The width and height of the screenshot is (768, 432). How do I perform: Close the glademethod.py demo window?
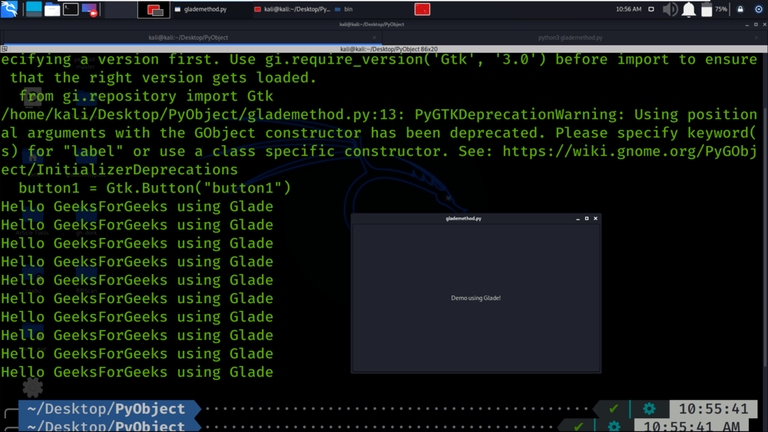pos(596,218)
